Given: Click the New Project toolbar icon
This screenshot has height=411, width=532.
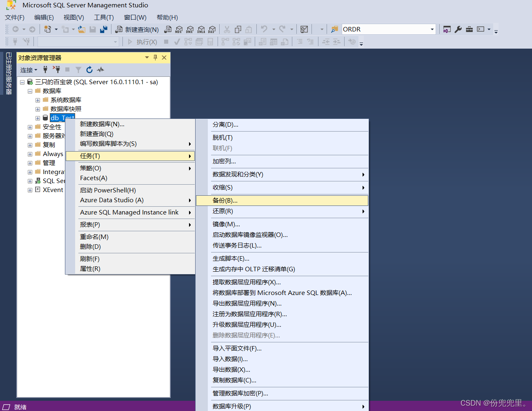Looking at the screenshot, I should point(48,29).
